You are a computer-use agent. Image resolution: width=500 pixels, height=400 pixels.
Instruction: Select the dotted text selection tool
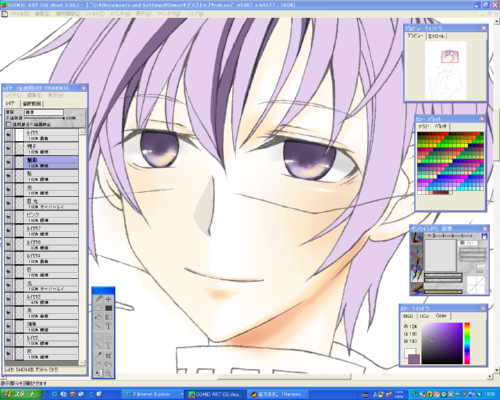coord(108,346)
